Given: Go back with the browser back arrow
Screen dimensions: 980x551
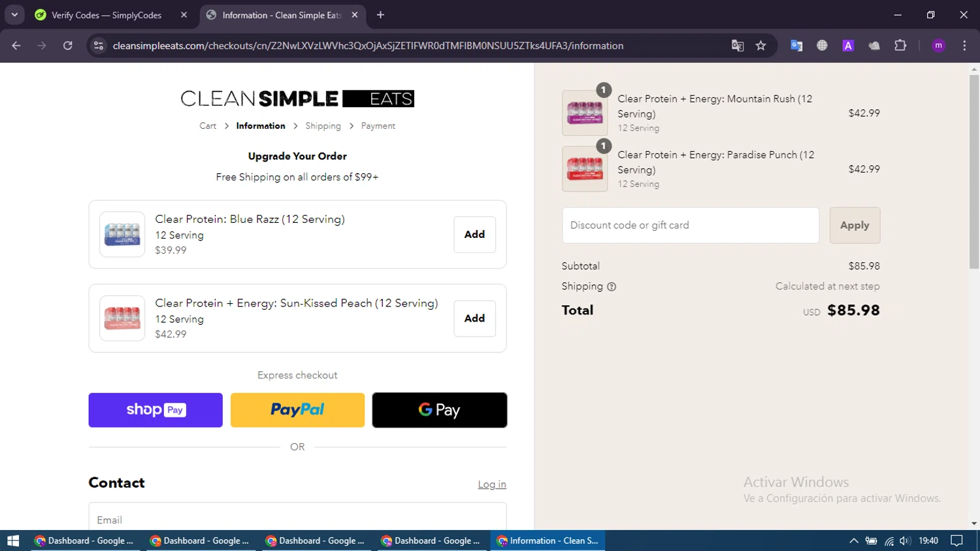Looking at the screenshot, I should tap(16, 46).
